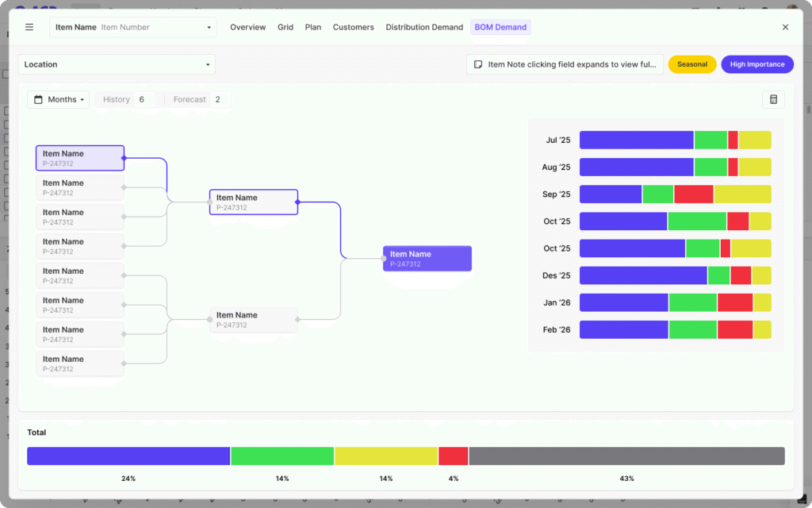This screenshot has height=508, width=812.
Task: Toggle the yellow Seasonal tag
Action: tap(692, 64)
